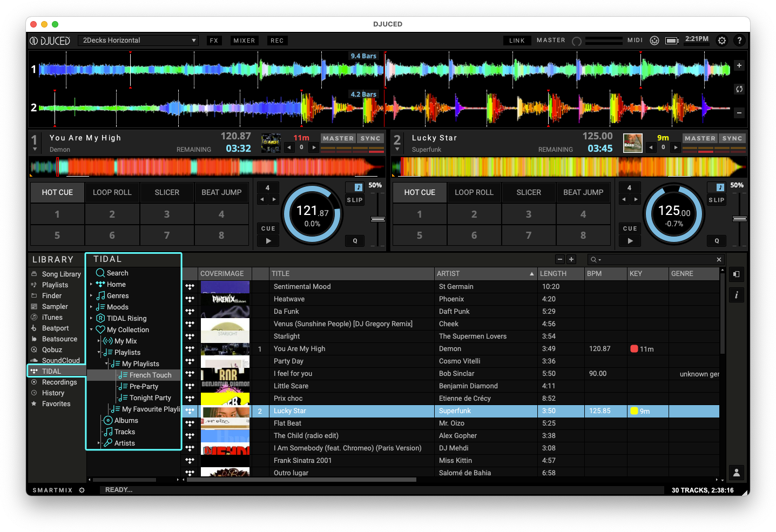Click the SMARTMIX settings gear

coord(82,490)
